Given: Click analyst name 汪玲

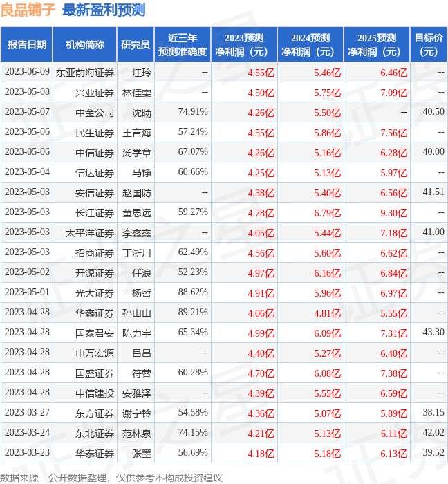Looking at the screenshot, I should 142,73.
